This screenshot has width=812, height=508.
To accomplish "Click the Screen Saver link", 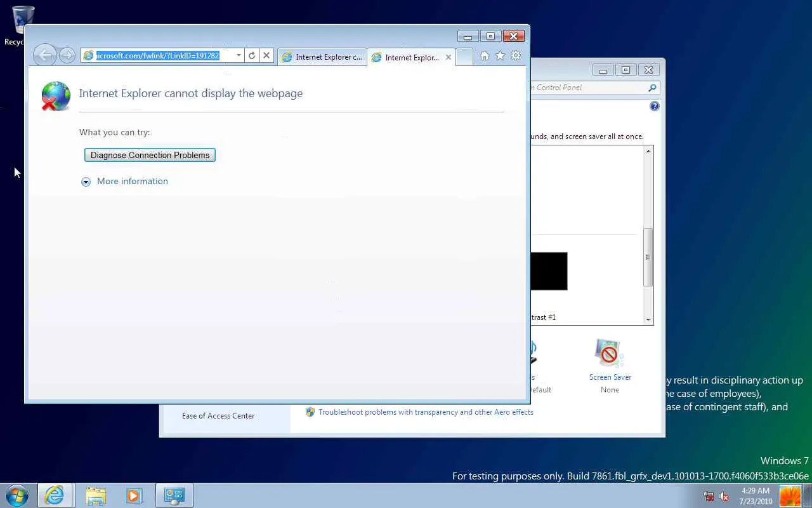I will [x=610, y=377].
